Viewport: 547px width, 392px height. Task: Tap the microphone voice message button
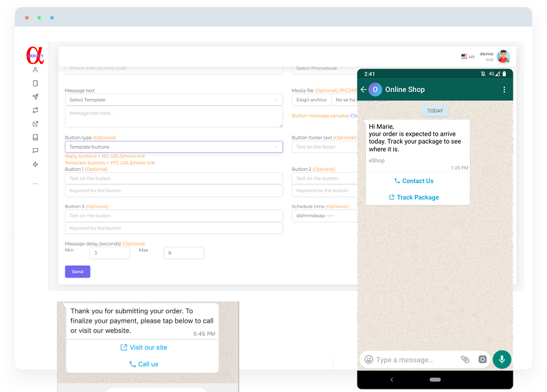point(502,360)
